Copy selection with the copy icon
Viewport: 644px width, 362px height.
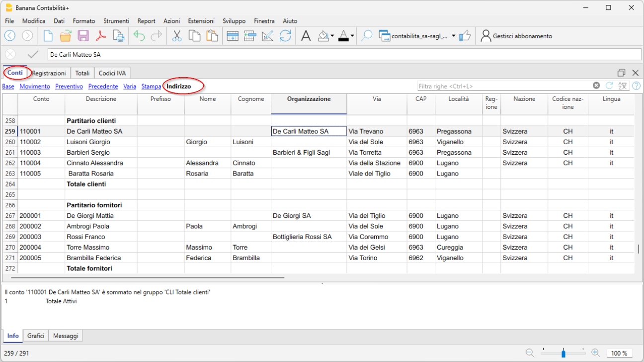click(194, 36)
